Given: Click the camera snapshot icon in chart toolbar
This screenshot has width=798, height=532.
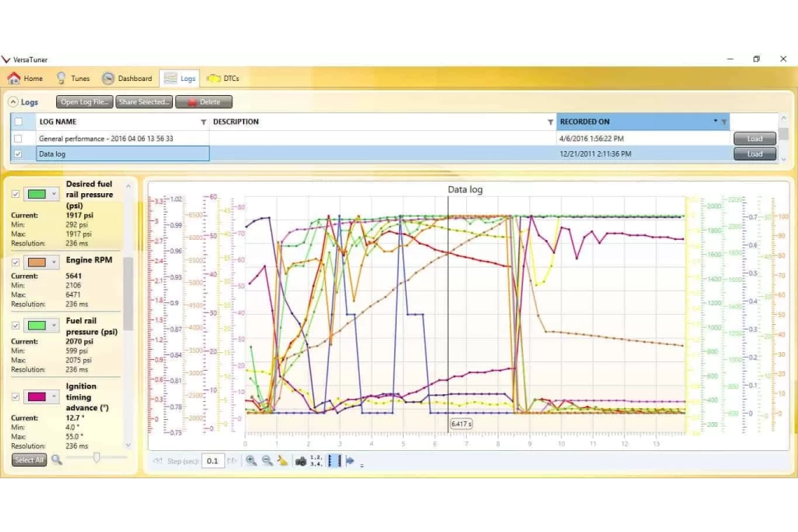Looking at the screenshot, I should 300,461.
